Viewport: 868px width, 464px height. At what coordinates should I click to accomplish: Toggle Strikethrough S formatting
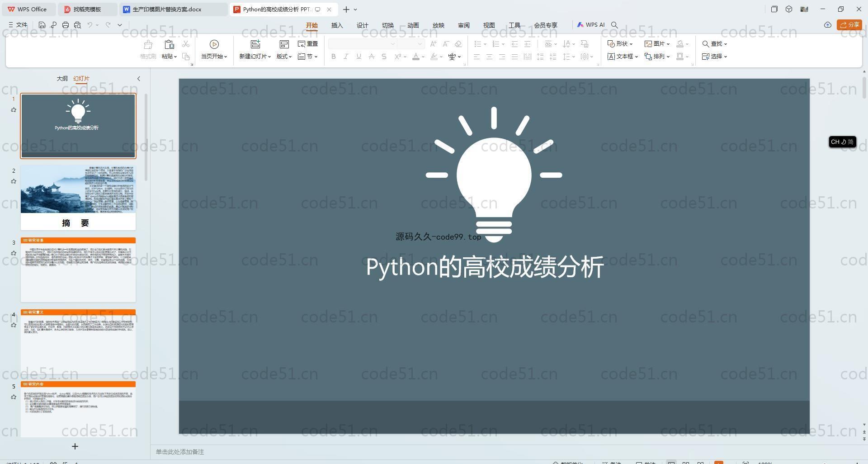[384, 57]
